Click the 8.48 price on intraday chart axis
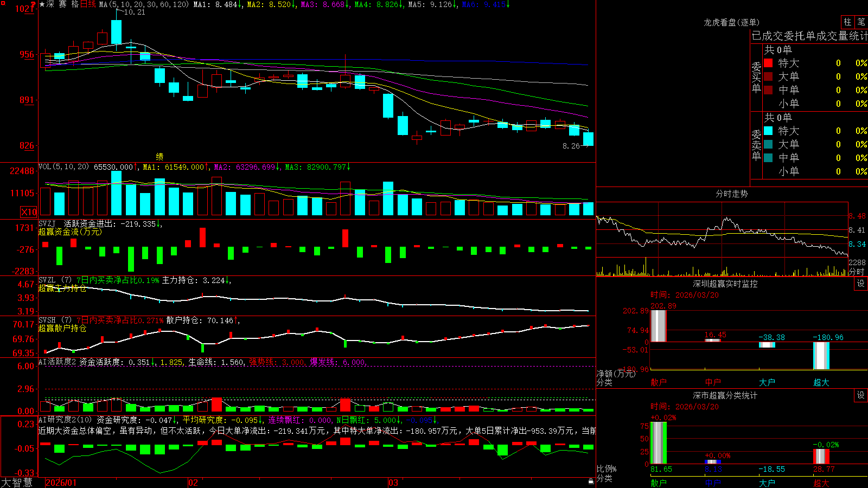The image size is (868, 488). coord(857,216)
